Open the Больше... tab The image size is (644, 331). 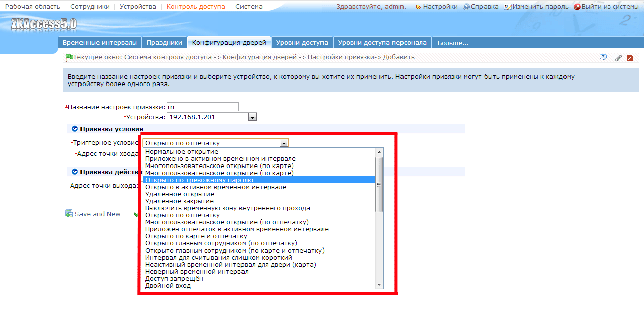point(453,43)
